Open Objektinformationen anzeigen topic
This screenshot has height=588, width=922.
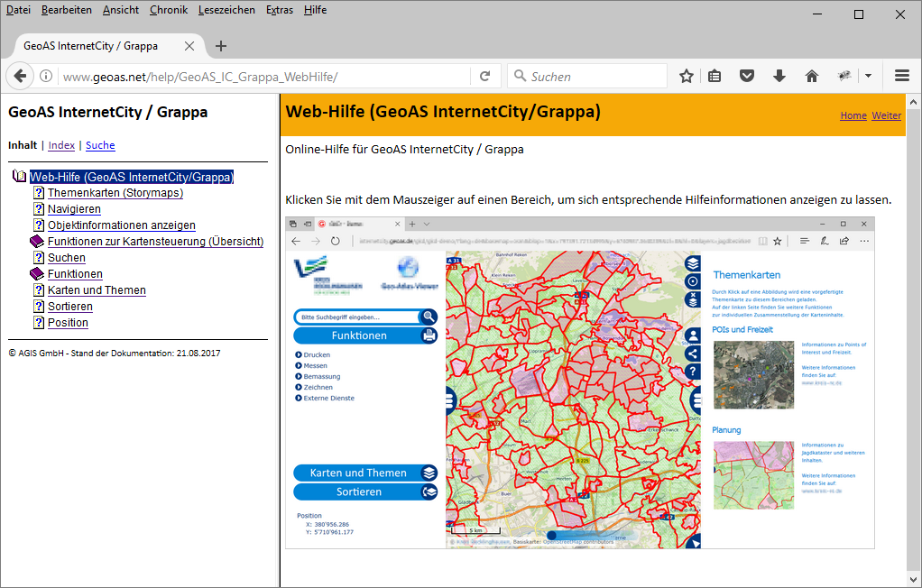pos(122,225)
